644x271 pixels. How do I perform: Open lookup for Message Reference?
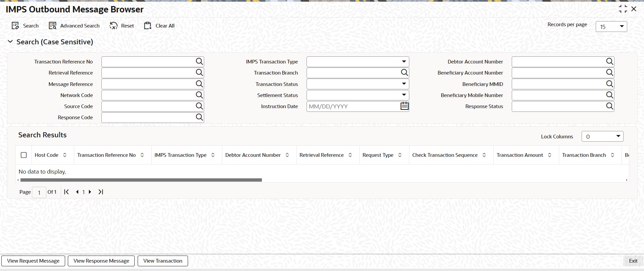(x=199, y=84)
